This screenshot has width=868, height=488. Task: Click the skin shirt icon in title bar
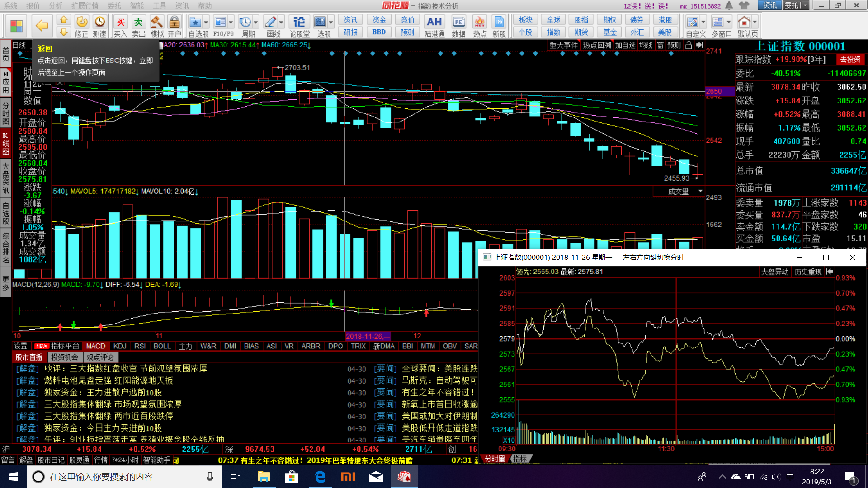[744, 5]
